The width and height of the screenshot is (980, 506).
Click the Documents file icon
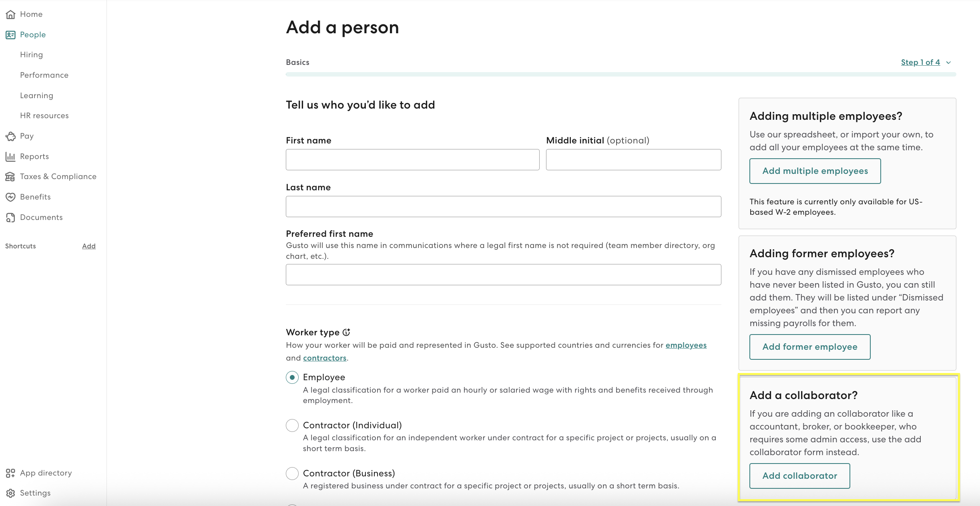[x=10, y=218]
